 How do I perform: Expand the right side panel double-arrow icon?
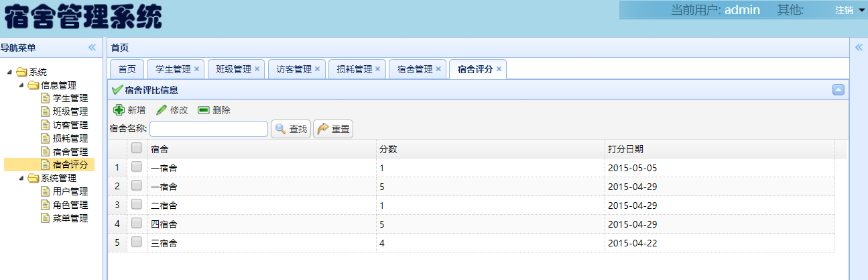click(859, 48)
